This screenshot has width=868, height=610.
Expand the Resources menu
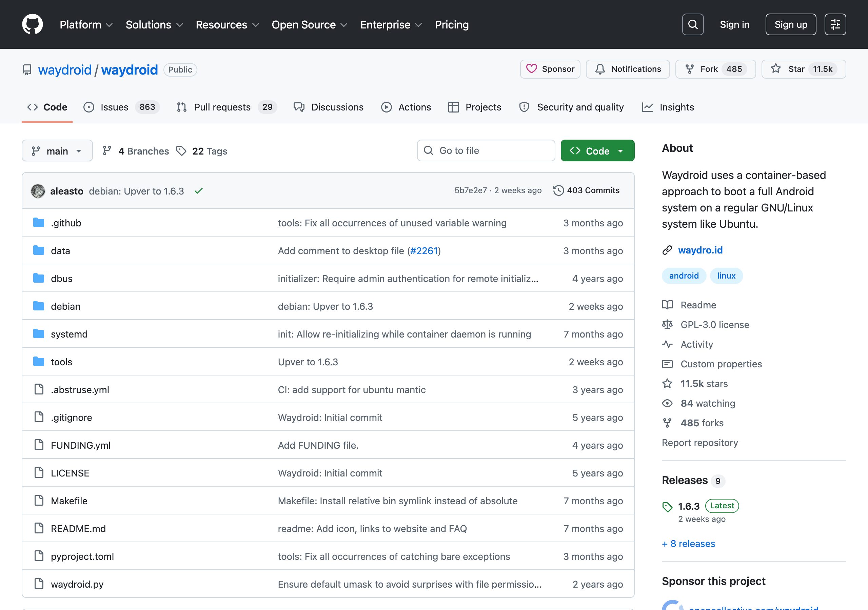(x=227, y=24)
